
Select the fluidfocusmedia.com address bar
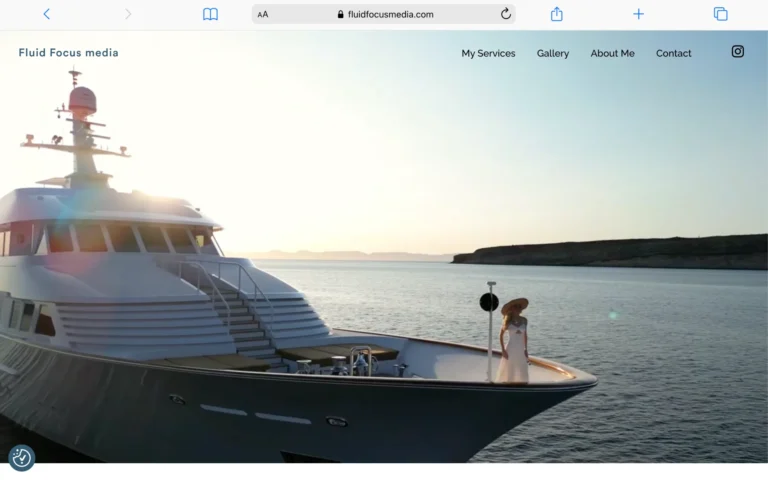(x=384, y=14)
